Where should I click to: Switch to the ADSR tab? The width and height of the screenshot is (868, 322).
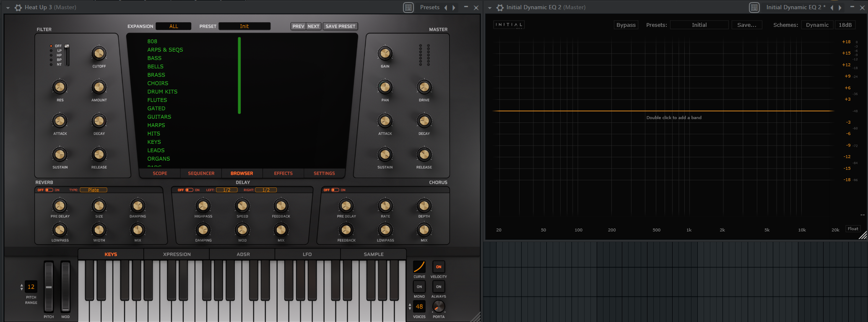click(243, 254)
